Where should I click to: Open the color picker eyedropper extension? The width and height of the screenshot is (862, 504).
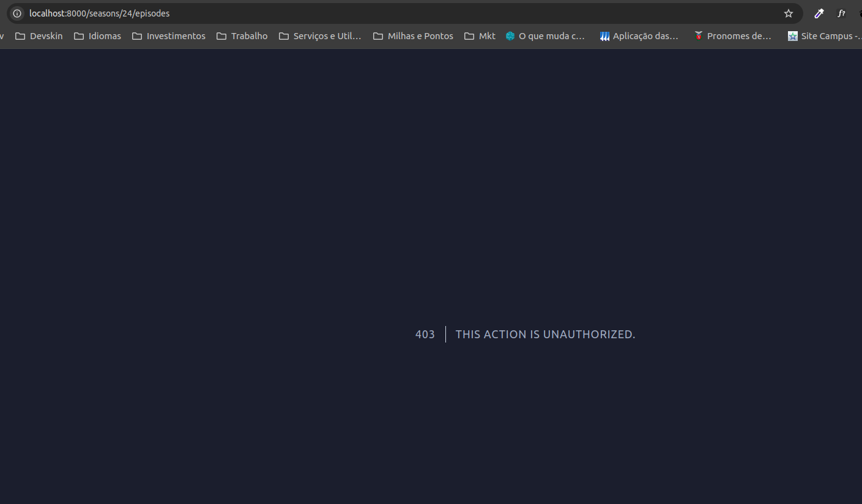coord(819,13)
